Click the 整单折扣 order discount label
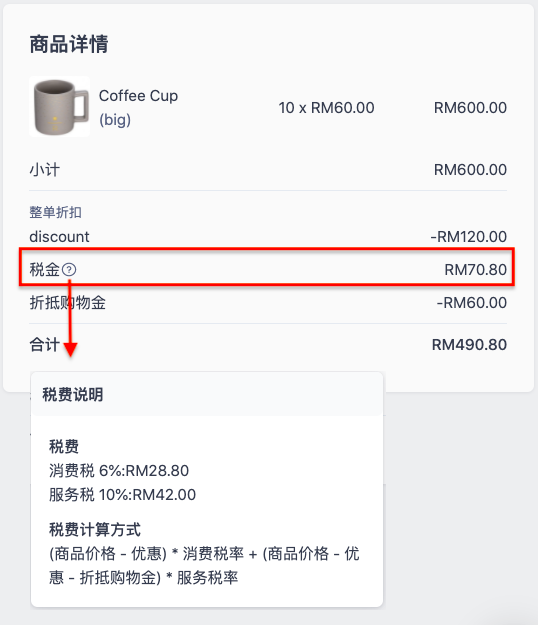Image resolution: width=538 pixels, height=625 pixels. (55, 212)
